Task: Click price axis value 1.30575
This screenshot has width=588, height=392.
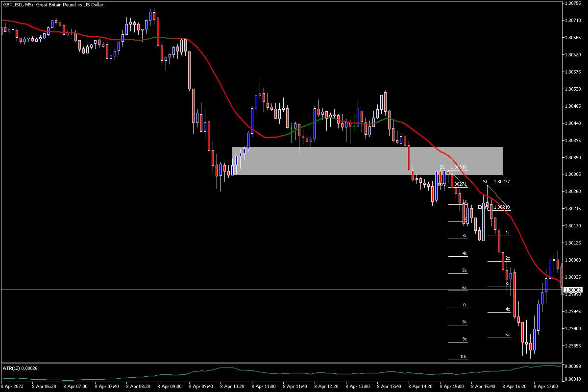Action: click(572, 72)
